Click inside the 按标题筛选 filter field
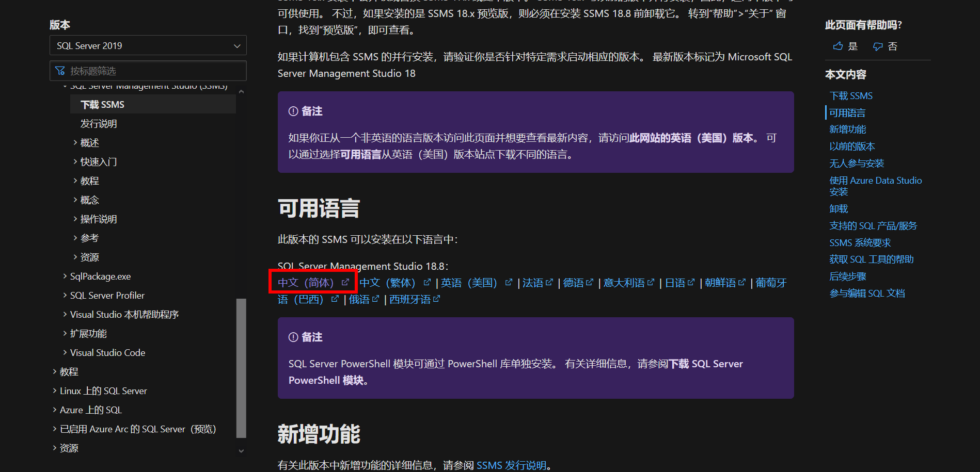The image size is (980, 472). click(148, 71)
